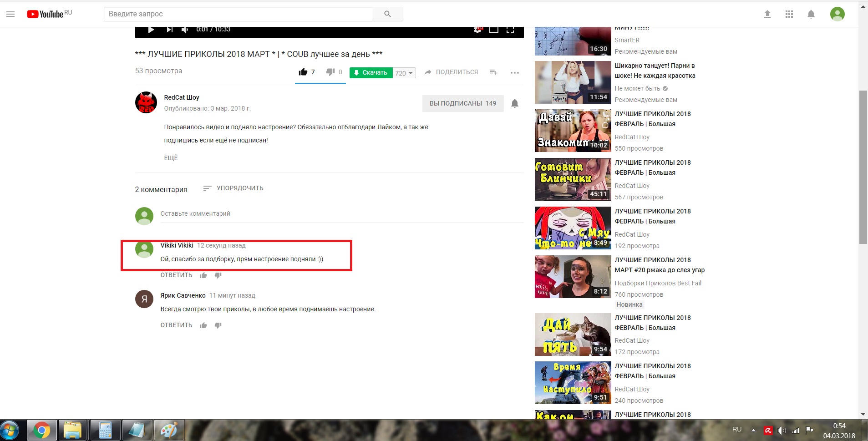Open the video upload icon
This screenshot has width=868, height=441.
pyautogui.click(x=767, y=14)
